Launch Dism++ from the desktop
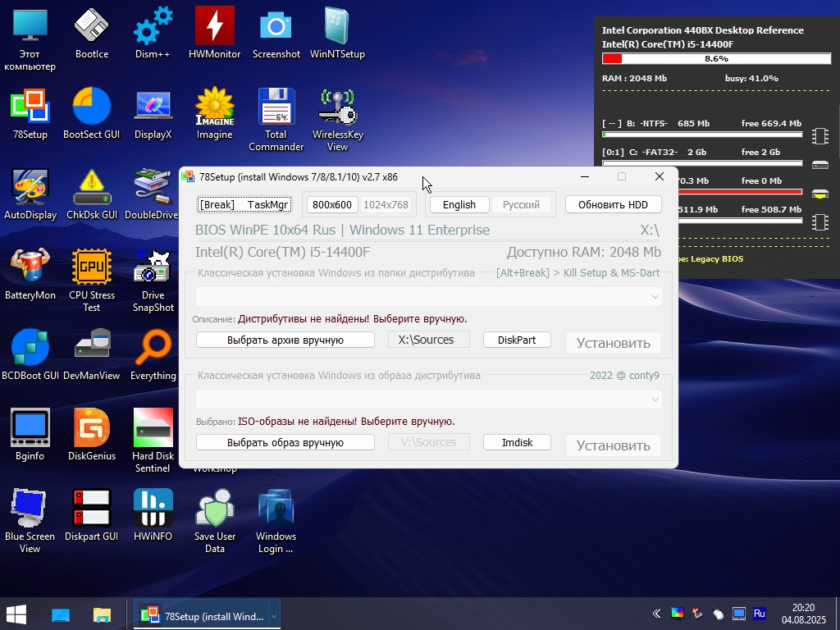840x630 pixels. coord(153,32)
